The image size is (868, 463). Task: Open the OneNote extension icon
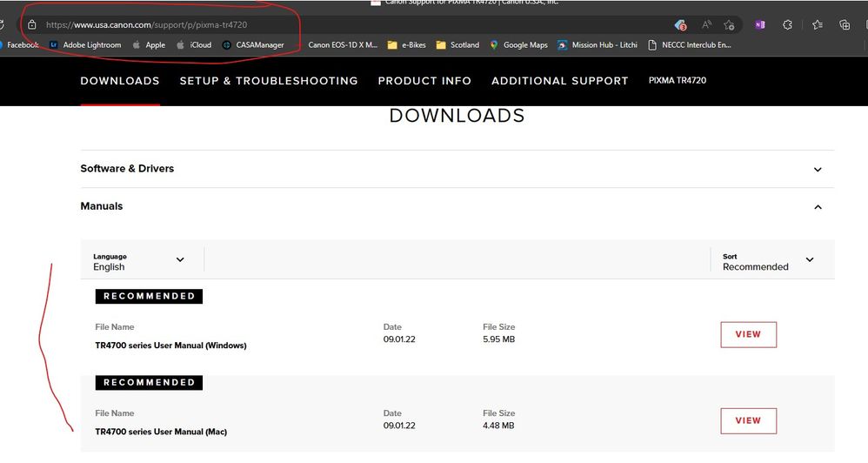[759, 25]
